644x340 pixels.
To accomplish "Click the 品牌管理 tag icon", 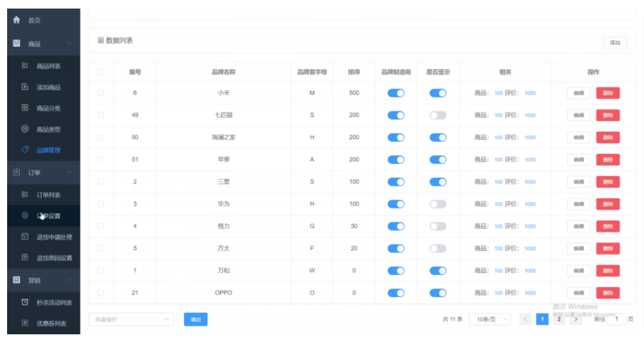I will 25,150.
